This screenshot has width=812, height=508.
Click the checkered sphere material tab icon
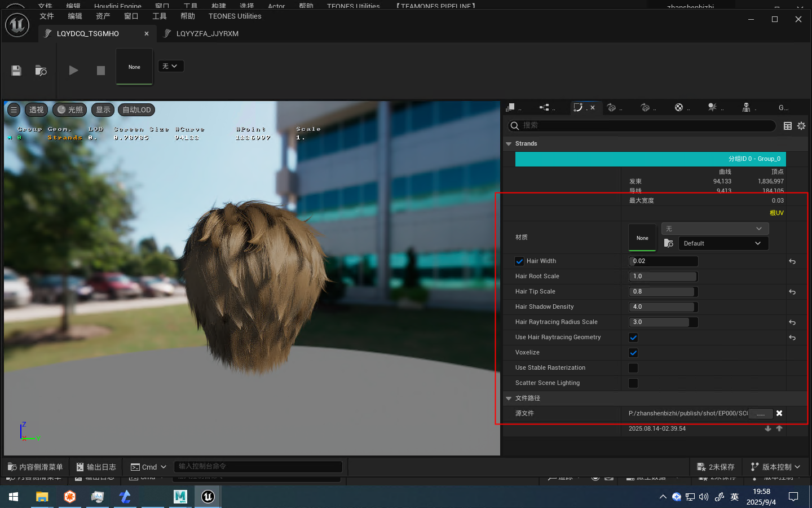tap(679, 107)
